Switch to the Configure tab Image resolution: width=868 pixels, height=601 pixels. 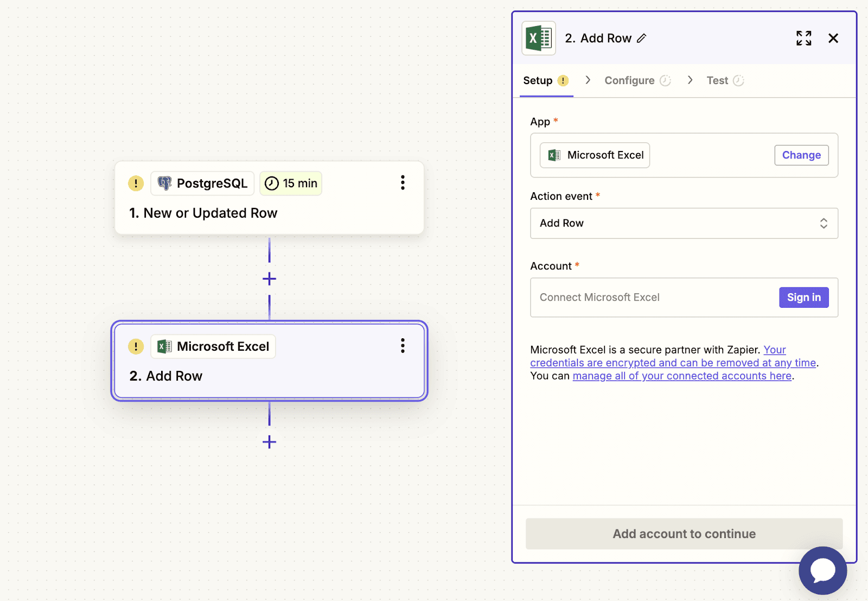coord(637,80)
